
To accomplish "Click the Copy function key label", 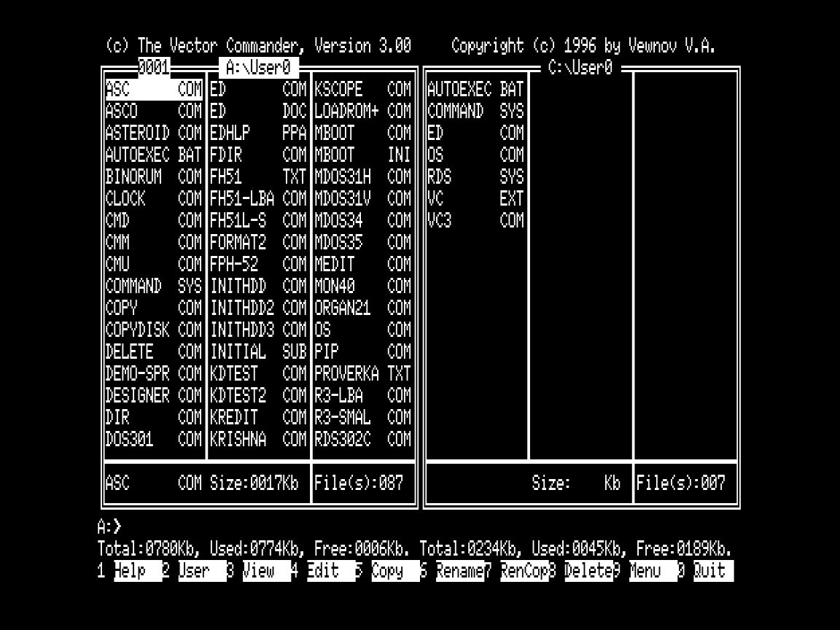I will click(387, 571).
